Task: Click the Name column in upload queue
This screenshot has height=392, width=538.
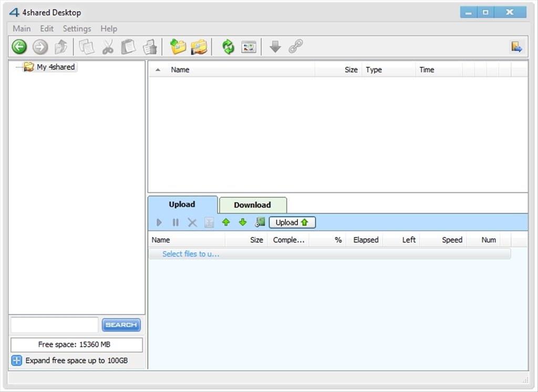Action: (161, 240)
